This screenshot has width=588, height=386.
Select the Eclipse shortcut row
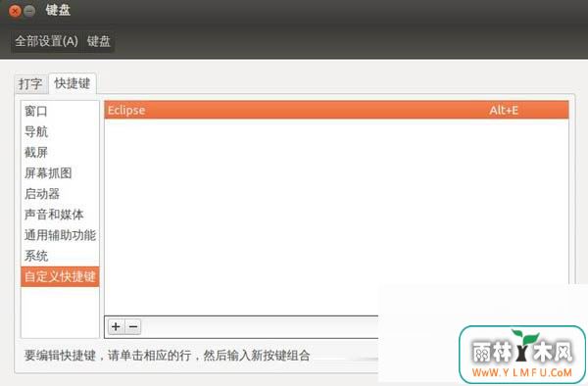point(336,110)
